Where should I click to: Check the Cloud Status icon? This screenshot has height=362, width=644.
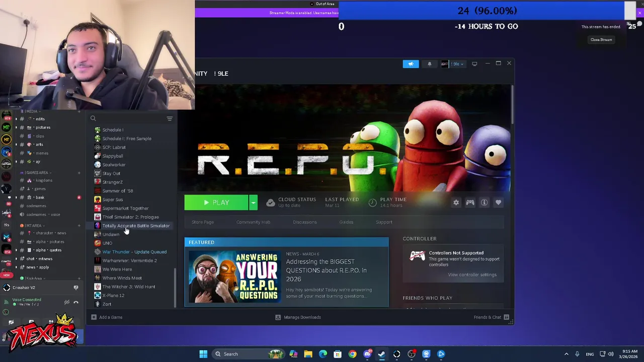[x=271, y=203]
